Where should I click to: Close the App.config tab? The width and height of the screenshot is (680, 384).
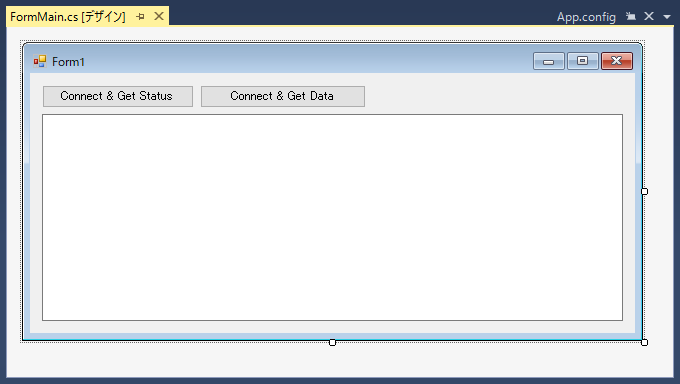click(649, 16)
